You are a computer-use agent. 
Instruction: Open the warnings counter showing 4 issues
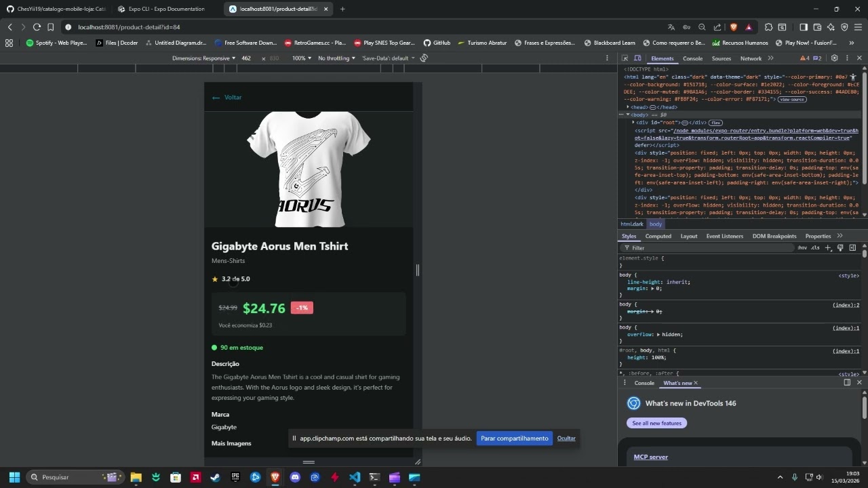click(x=804, y=58)
